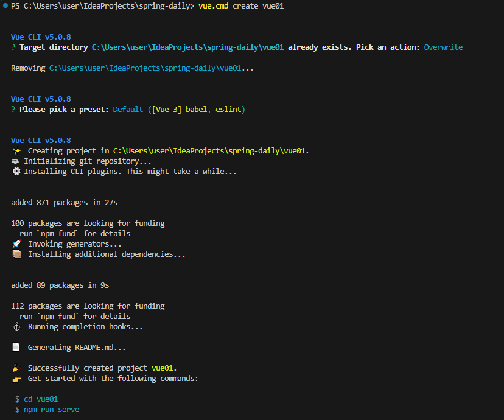Click the 'npm run serve' command

(x=51, y=410)
